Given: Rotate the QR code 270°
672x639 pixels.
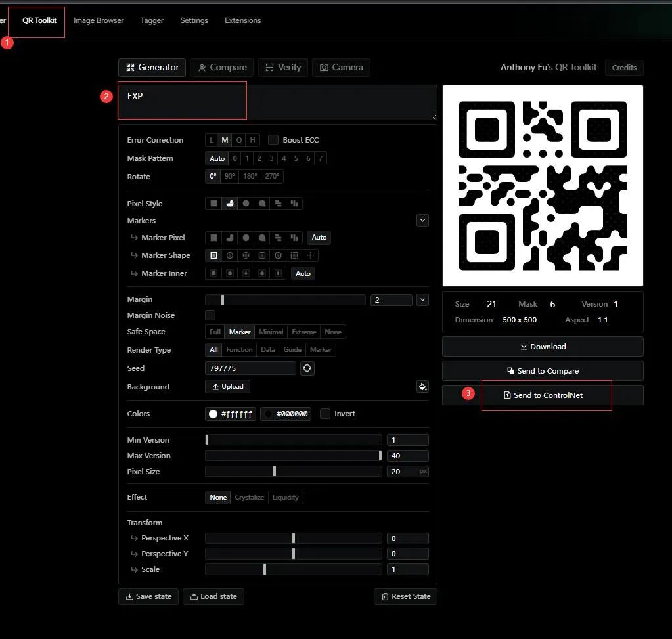Looking at the screenshot, I should tap(272, 176).
